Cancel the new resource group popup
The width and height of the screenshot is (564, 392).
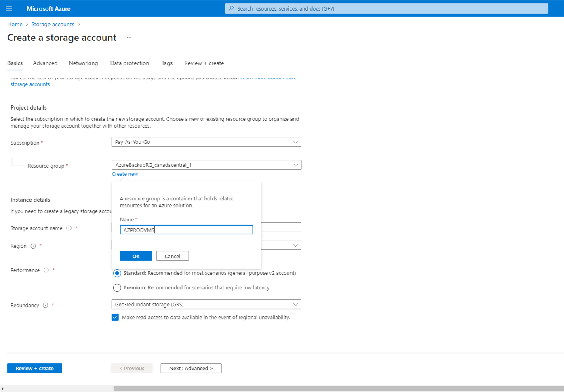(x=173, y=256)
